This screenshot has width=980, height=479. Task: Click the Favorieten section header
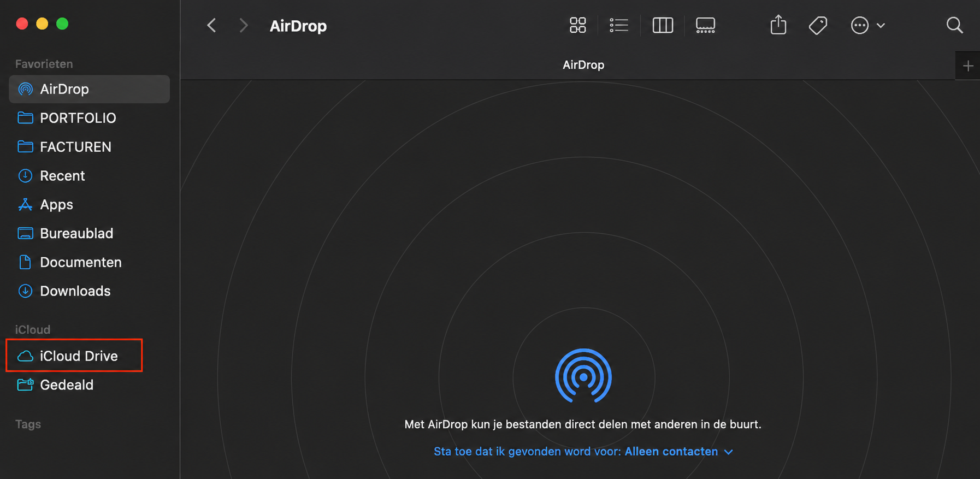click(x=44, y=64)
